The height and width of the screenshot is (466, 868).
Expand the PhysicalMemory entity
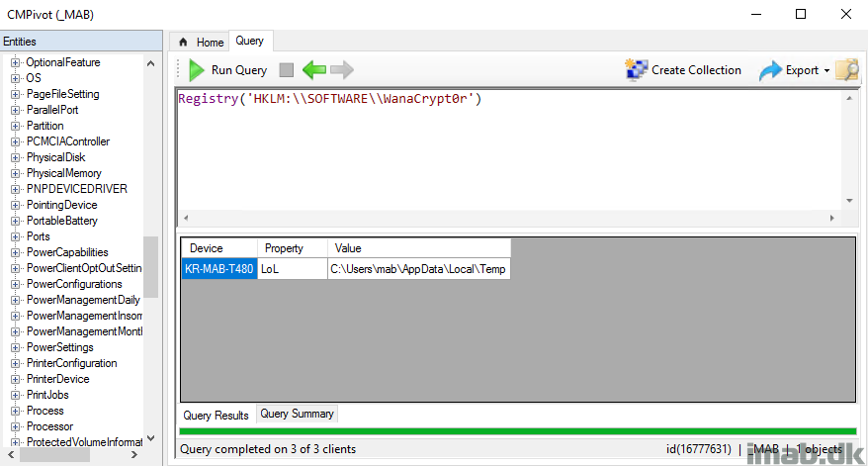click(16, 173)
